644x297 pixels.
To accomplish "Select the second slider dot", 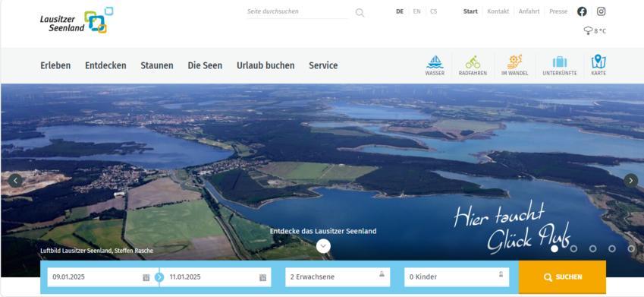I will 573,248.
